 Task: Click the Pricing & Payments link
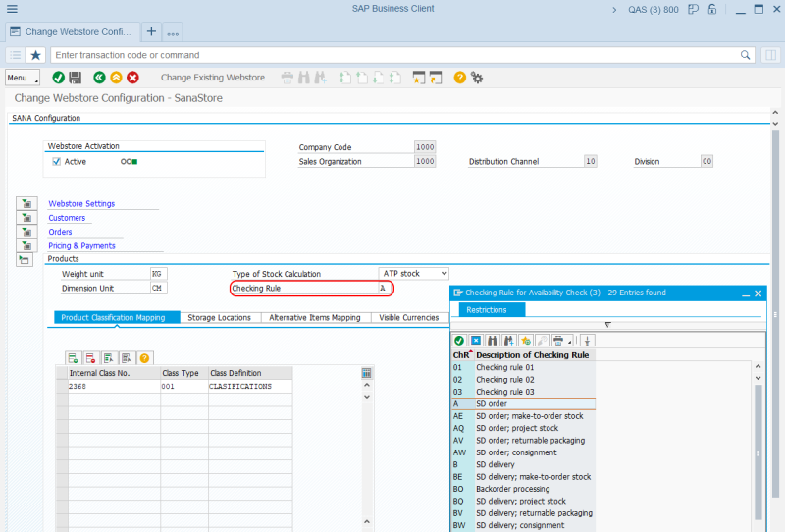click(x=81, y=246)
